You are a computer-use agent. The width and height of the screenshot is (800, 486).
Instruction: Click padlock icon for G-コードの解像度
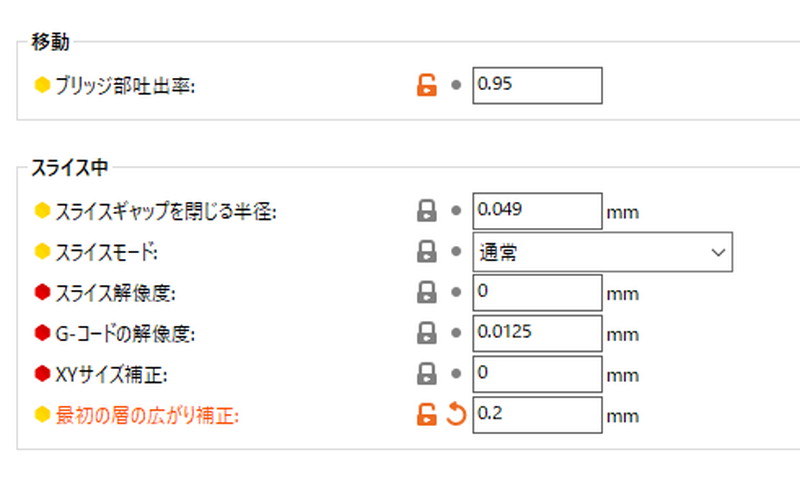tap(427, 333)
